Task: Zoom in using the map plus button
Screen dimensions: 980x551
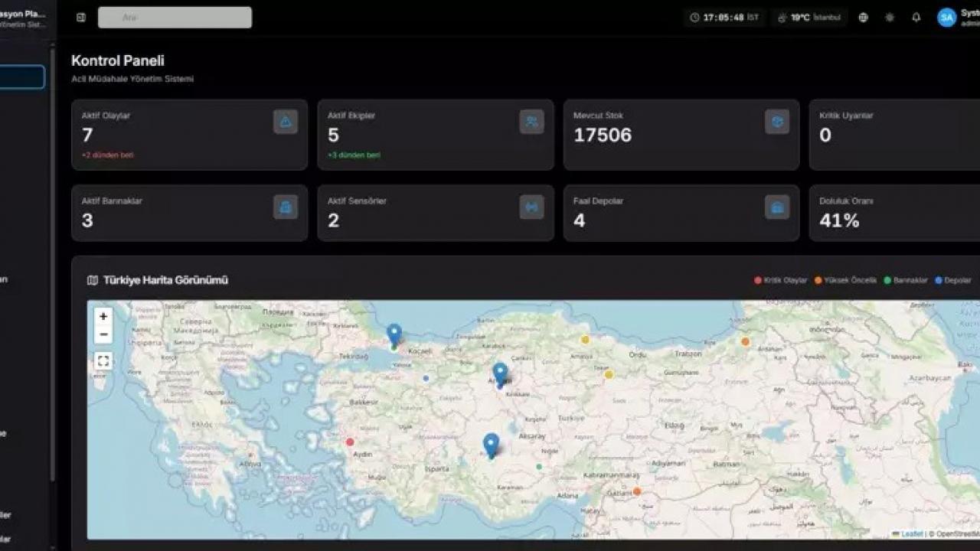Action: 103,315
